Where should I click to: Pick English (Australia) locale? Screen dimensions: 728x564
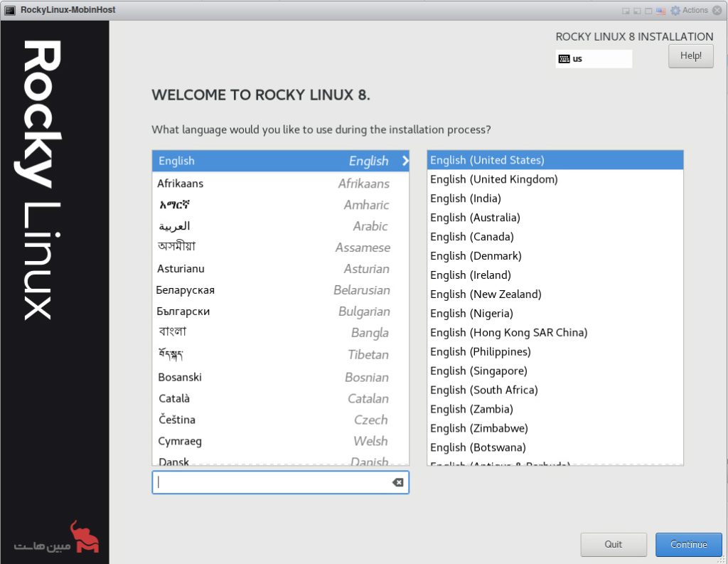pos(555,218)
